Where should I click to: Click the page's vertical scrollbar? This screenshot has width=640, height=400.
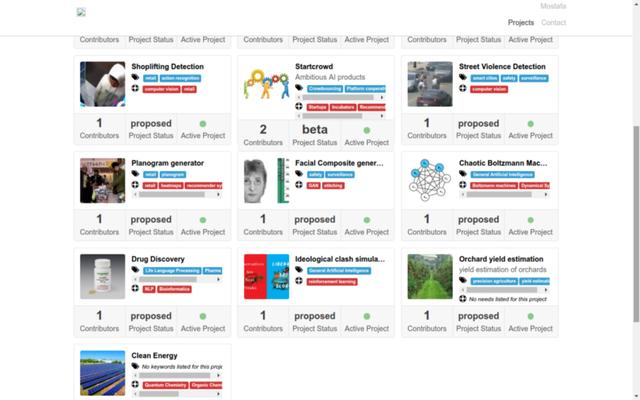click(636, 200)
